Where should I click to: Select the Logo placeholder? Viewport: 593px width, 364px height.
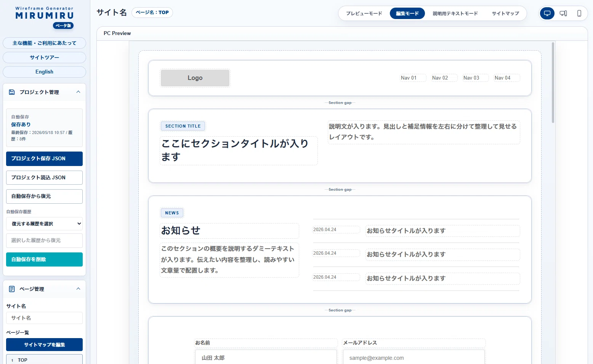point(195,78)
